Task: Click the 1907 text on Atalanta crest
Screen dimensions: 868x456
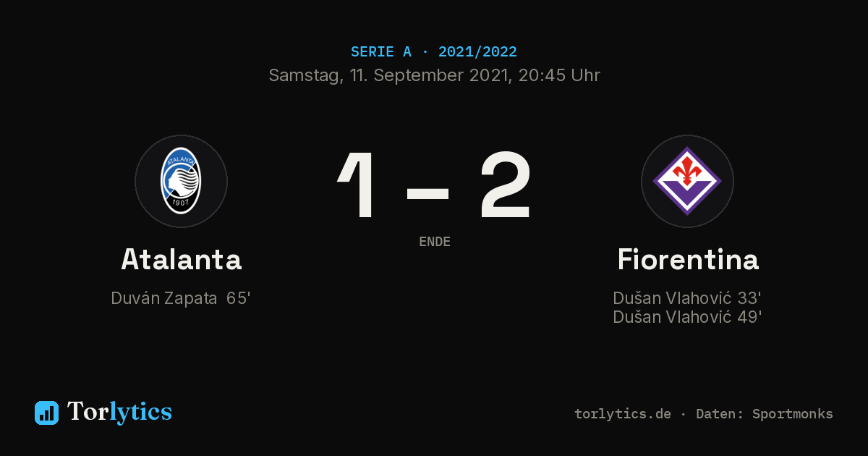Action: pos(181,203)
